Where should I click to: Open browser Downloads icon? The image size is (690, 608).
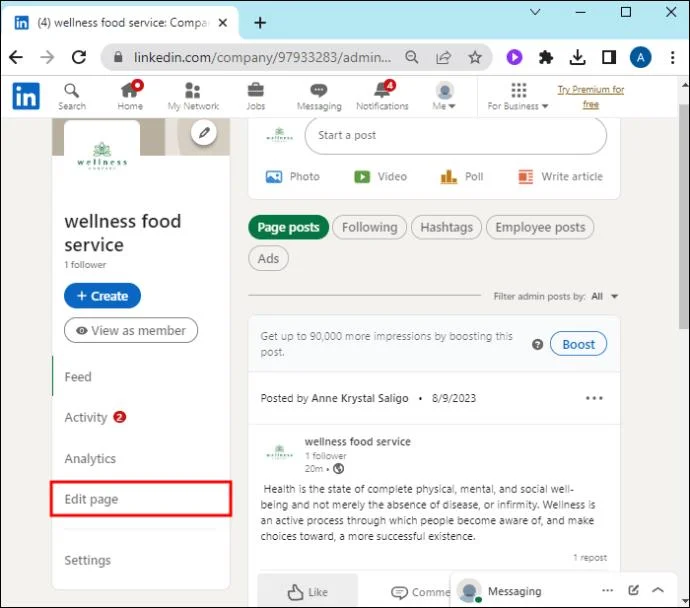click(x=577, y=57)
